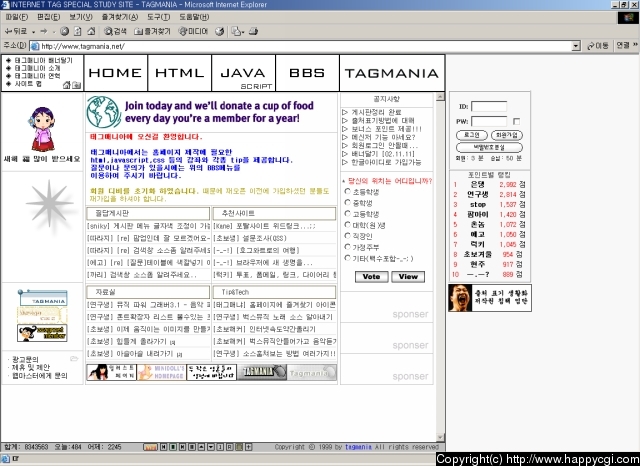Go to the browser Home page icon

[x=91, y=31]
